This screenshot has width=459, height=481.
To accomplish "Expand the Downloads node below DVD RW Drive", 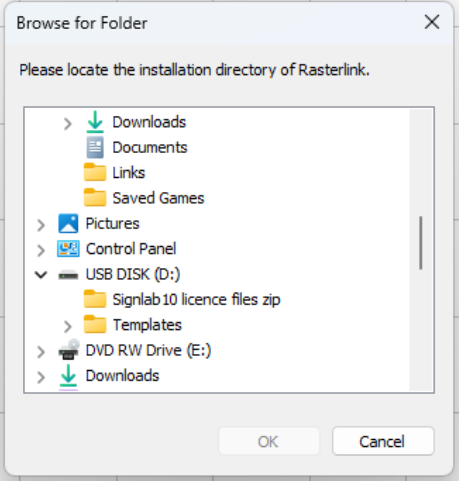I will [x=41, y=377].
